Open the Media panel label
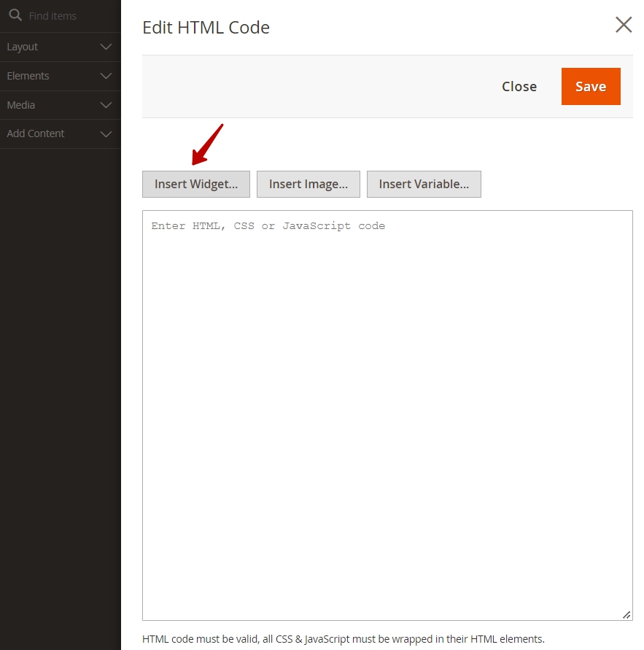This screenshot has width=644, height=650. tap(20, 105)
